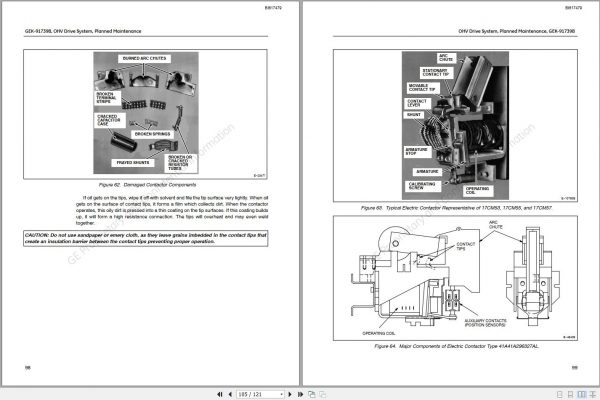The width and height of the screenshot is (600, 400).
Task: Click the right page header OHV Drive System
Action: 517,31
